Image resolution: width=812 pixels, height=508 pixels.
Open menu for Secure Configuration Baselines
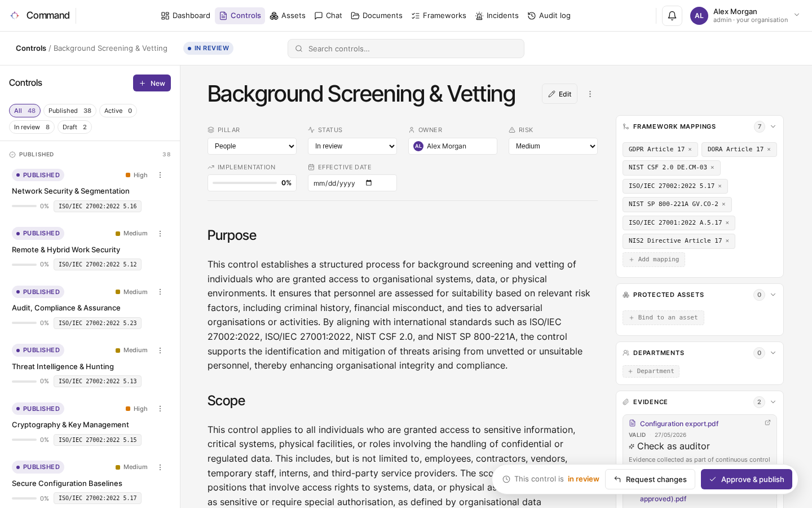160,467
